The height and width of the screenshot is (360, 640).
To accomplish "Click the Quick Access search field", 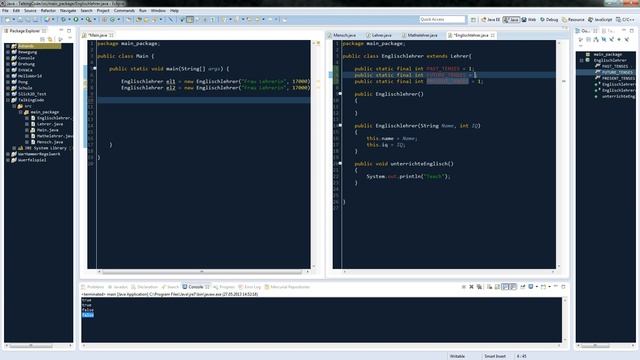I will pyautogui.click(x=442, y=19).
